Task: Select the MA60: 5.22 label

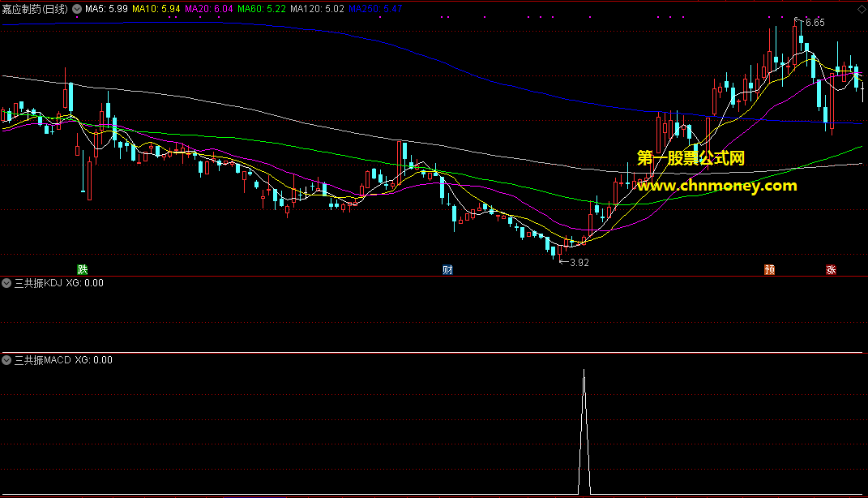Action: tap(262, 9)
